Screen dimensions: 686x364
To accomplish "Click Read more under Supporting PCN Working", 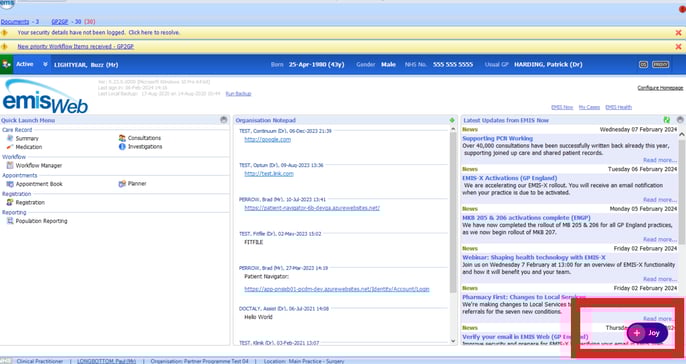I will click(x=660, y=160).
